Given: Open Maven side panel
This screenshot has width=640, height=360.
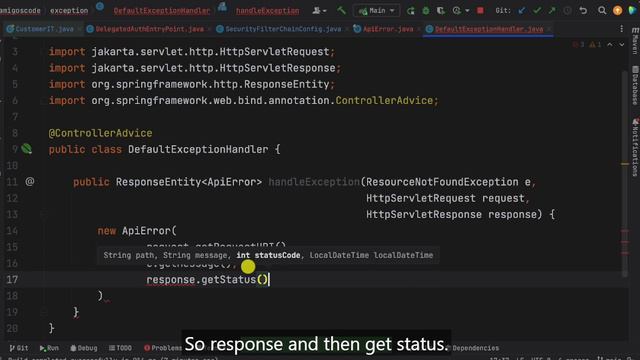Looking at the screenshot, I should pyautogui.click(x=635, y=41).
